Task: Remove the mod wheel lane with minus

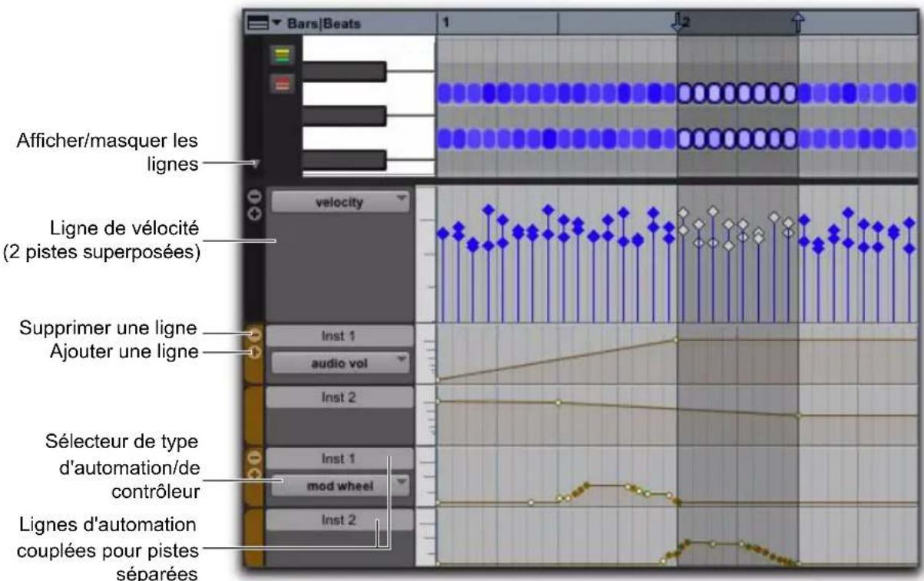Action: coord(255,460)
